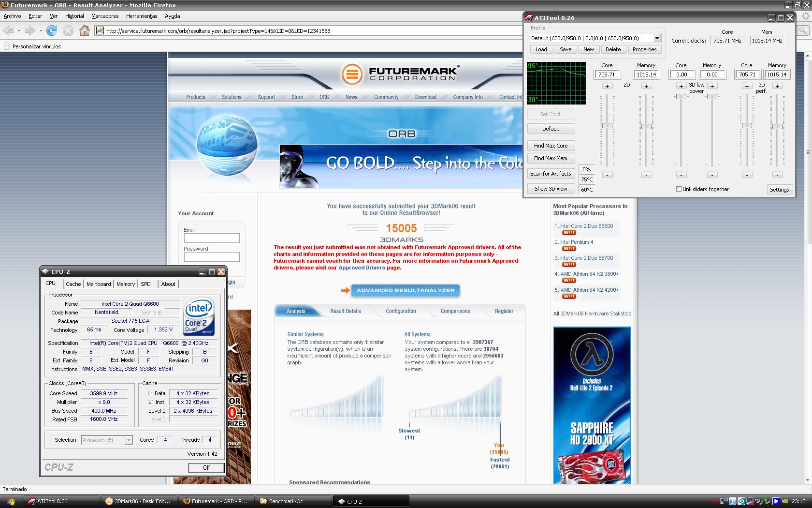Click the 3D low power Core slider handle
This screenshot has width=812, height=508.
(681, 96)
